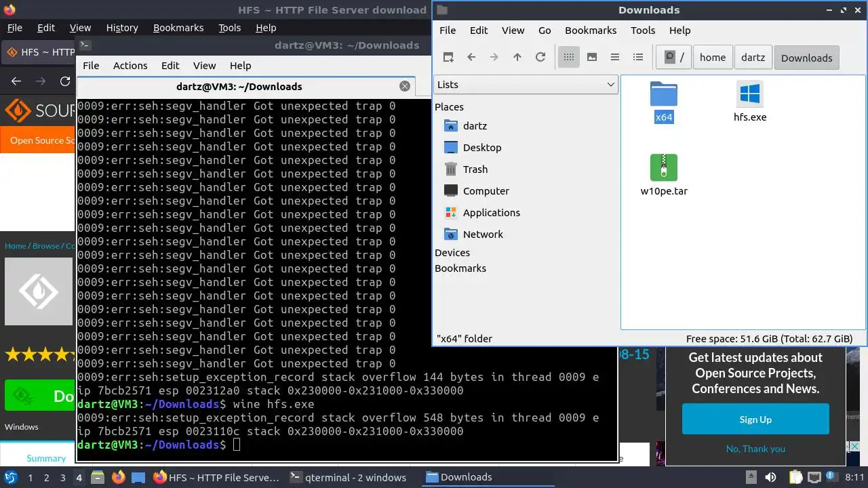The image size is (868, 488).
Task: Click the taskbar clock showing 8:11
Action: coord(854,477)
